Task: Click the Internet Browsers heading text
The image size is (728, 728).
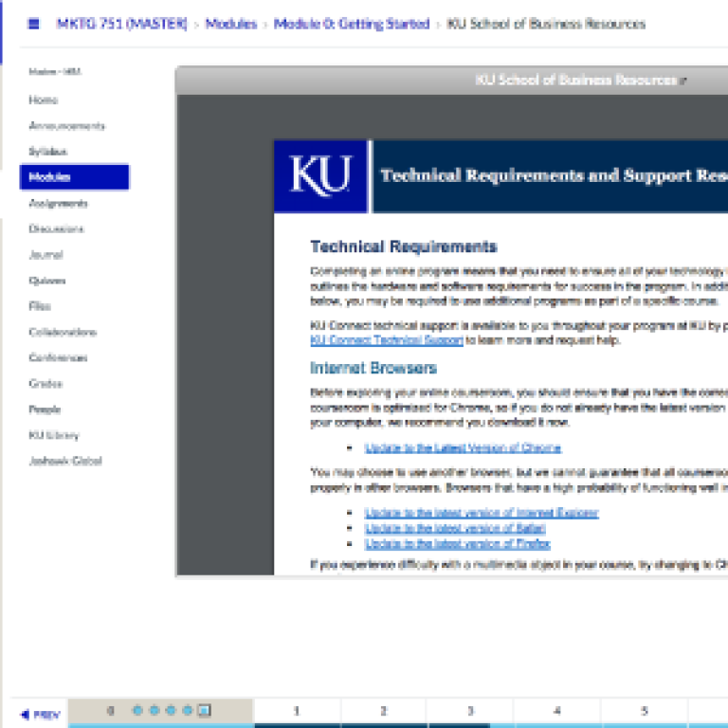Action: pos(373,368)
